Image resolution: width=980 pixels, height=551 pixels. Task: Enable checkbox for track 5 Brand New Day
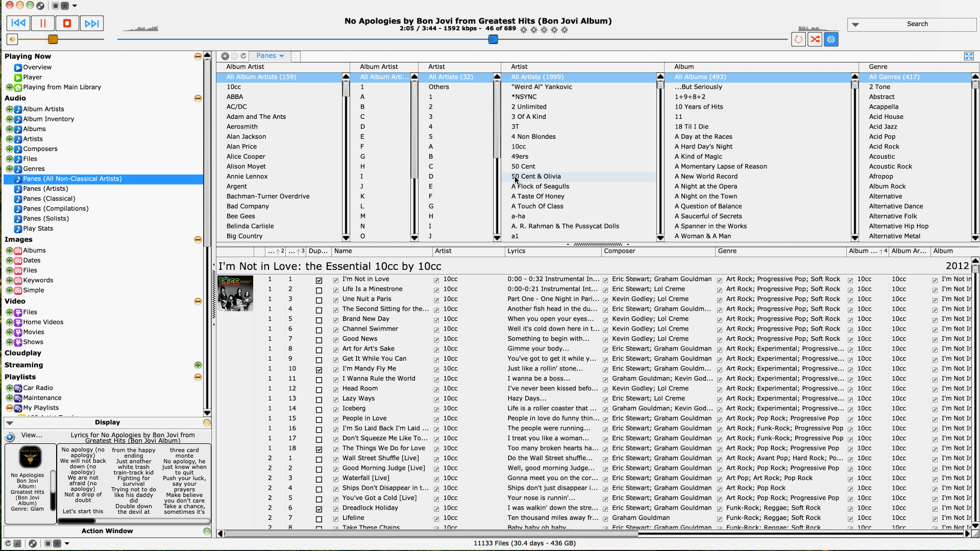tap(318, 319)
